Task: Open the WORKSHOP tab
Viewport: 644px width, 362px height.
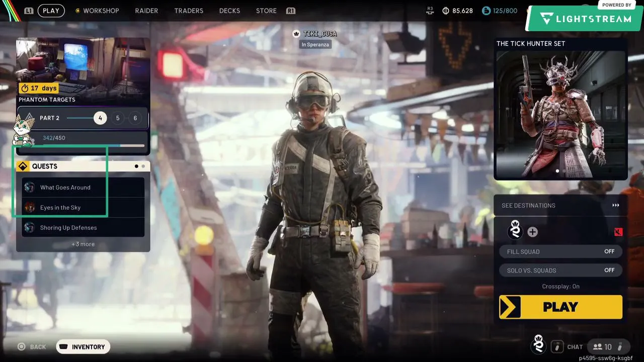Action: (101, 11)
